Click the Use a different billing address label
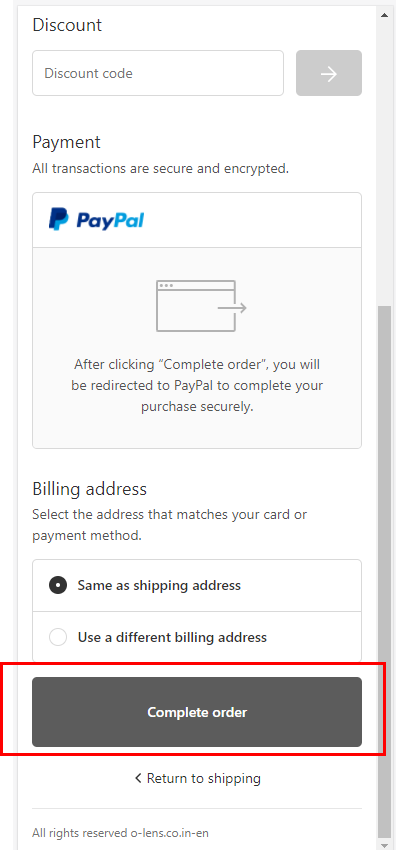Image resolution: width=396 pixels, height=850 pixels. pyautogui.click(x=172, y=637)
